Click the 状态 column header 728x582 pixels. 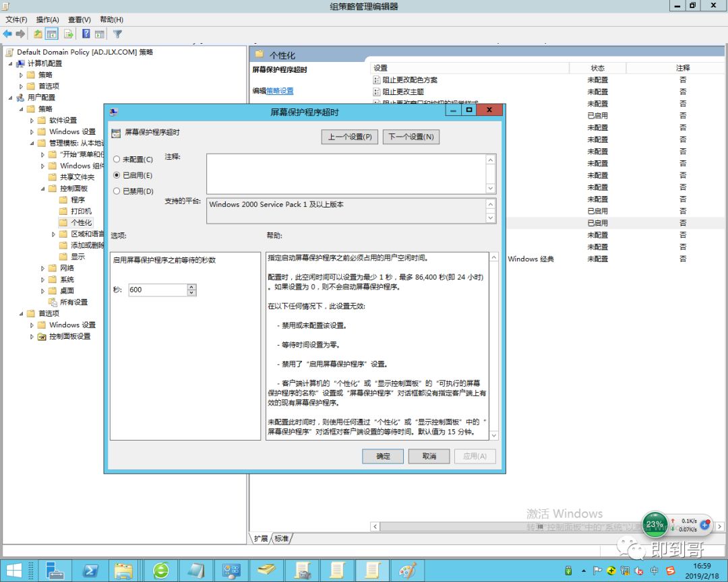597,68
